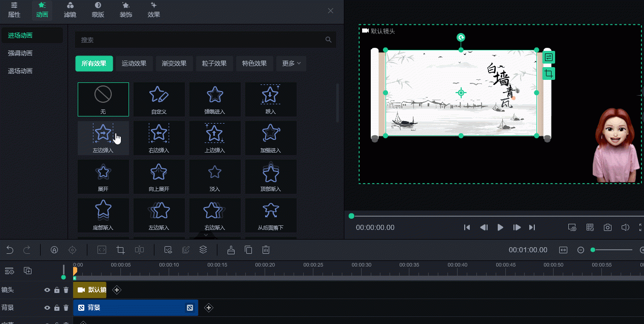Viewport: 644px width, 324px height.
Task: Click the redo arrow icon
Action: (x=27, y=250)
